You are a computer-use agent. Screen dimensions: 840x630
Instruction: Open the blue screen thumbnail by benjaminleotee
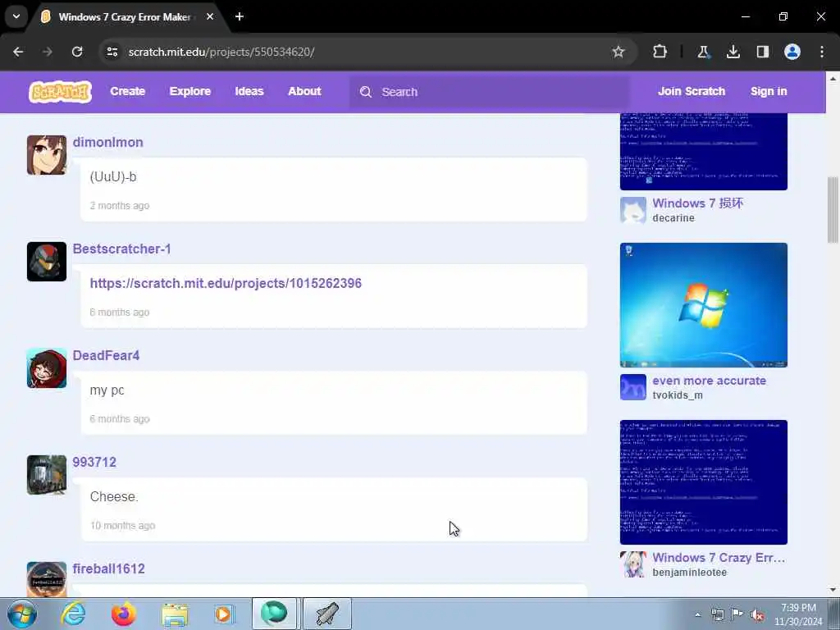tap(703, 482)
